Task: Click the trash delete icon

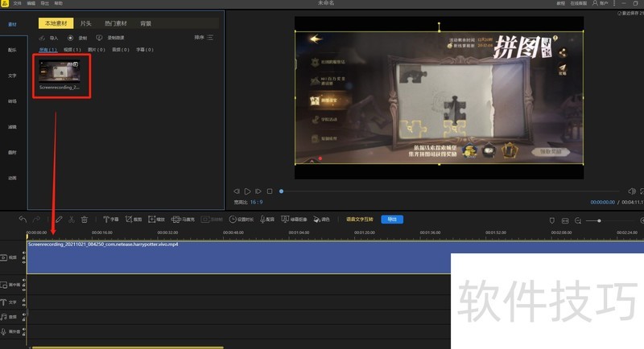Action: (85, 219)
